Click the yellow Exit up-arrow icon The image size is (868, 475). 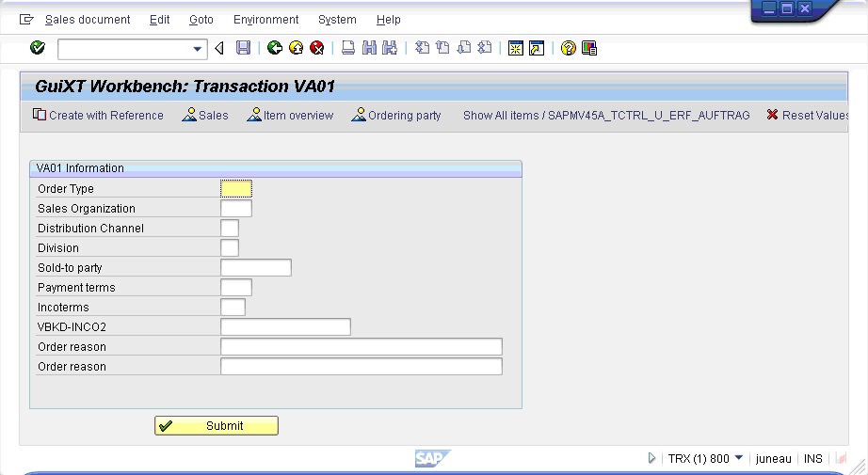coord(297,48)
